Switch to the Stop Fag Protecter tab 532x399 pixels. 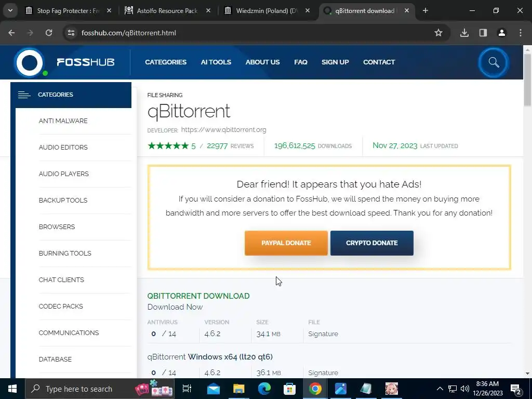68,10
